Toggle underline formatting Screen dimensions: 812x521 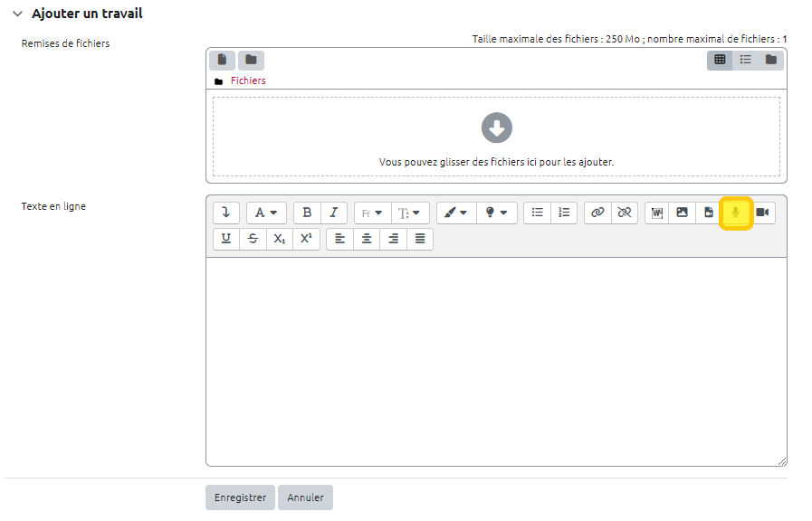pos(225,239)
